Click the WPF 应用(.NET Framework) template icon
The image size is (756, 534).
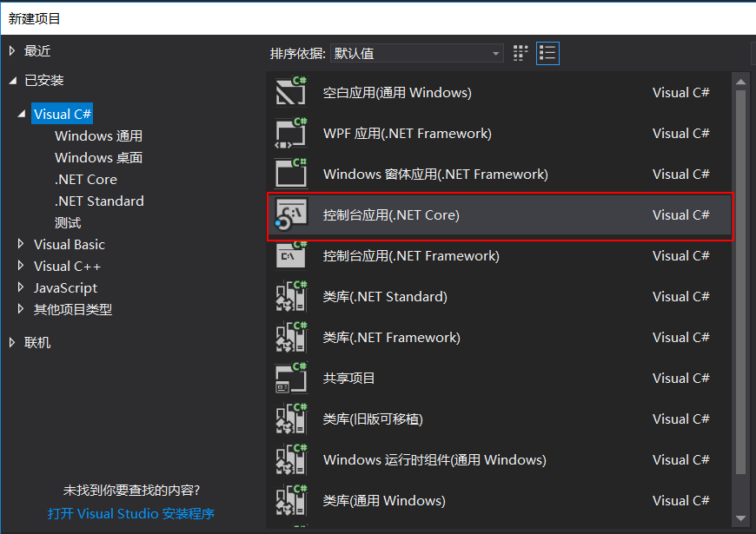point(291,133)
